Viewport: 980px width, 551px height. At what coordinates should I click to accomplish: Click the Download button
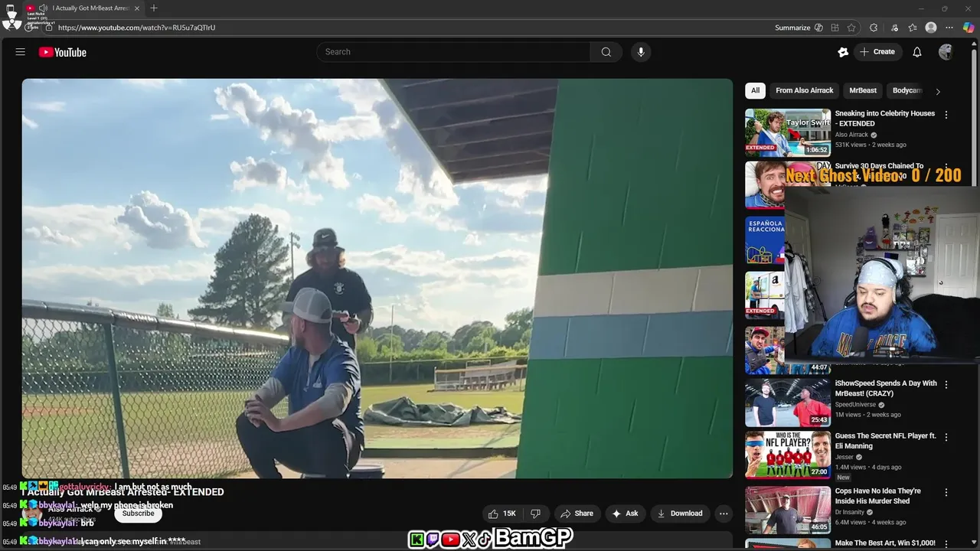680,514
